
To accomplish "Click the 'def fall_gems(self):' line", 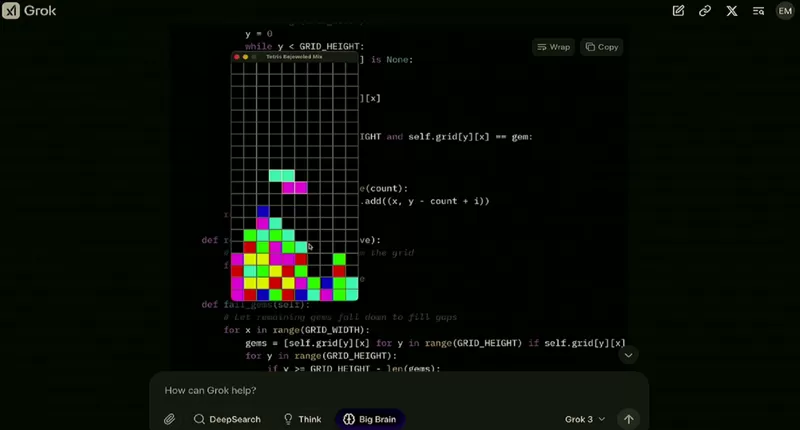I will click(256, 305).
